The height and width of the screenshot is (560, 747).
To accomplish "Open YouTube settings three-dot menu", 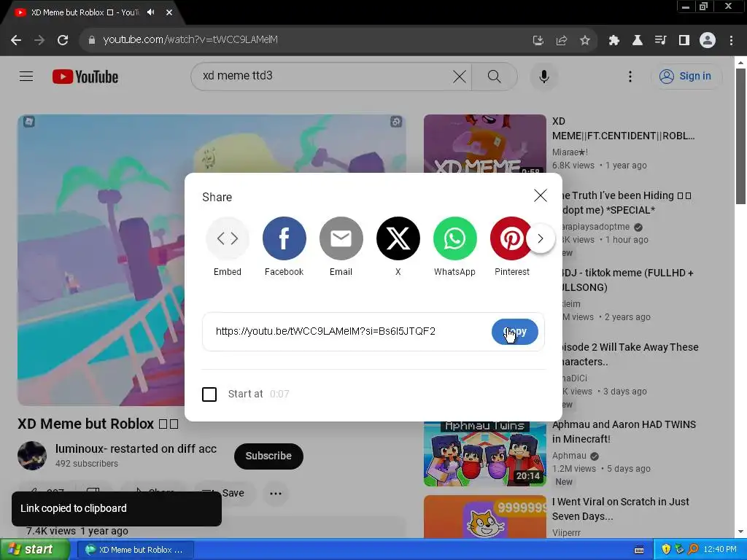I will 630,76.
